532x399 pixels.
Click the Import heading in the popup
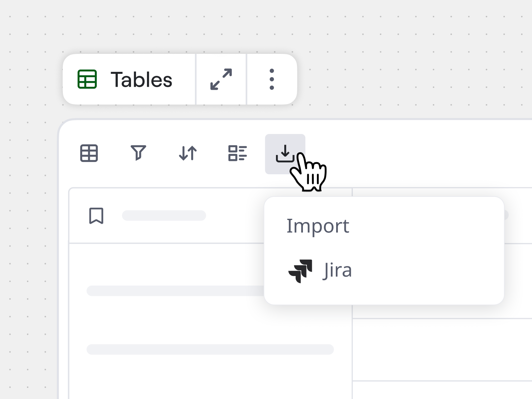point(318,226)
